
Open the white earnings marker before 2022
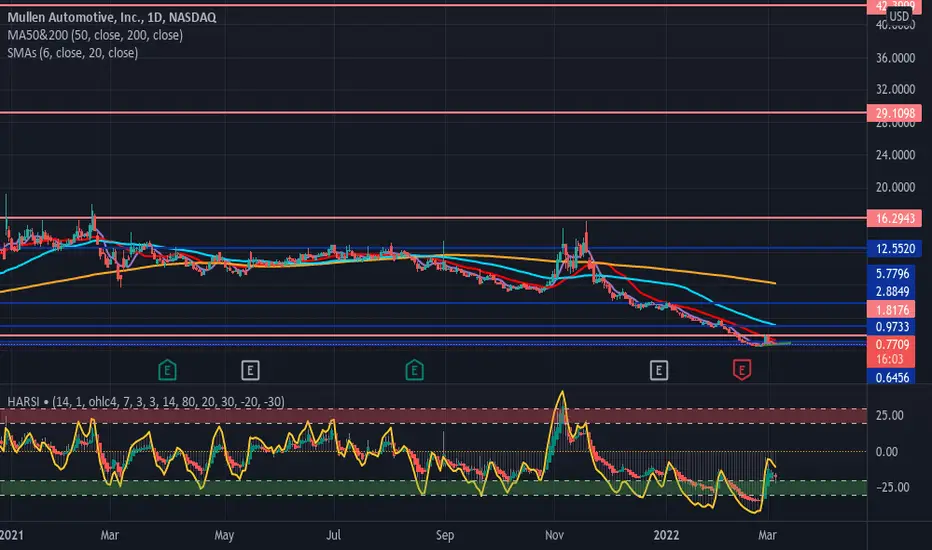[659, 370]
